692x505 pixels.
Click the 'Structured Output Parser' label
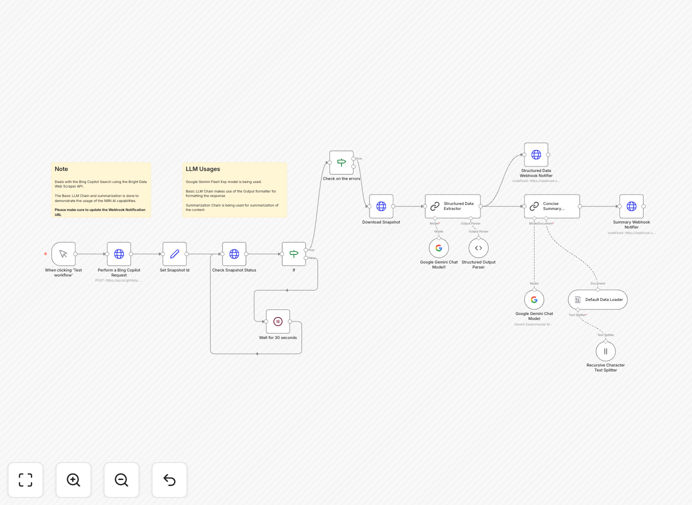click(478, 264)
